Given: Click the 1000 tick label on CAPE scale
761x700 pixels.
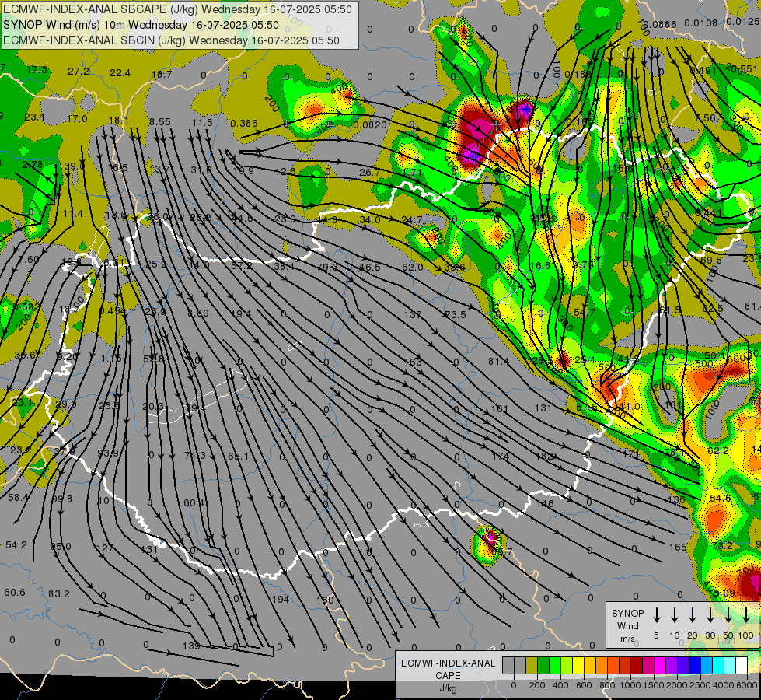Looking at the screenshot, I should (630, 685).
